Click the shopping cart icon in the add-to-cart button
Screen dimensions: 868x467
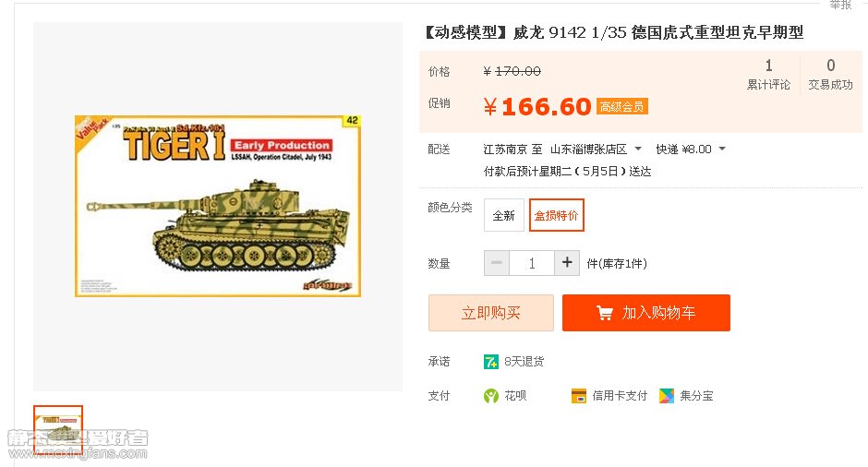605,313
